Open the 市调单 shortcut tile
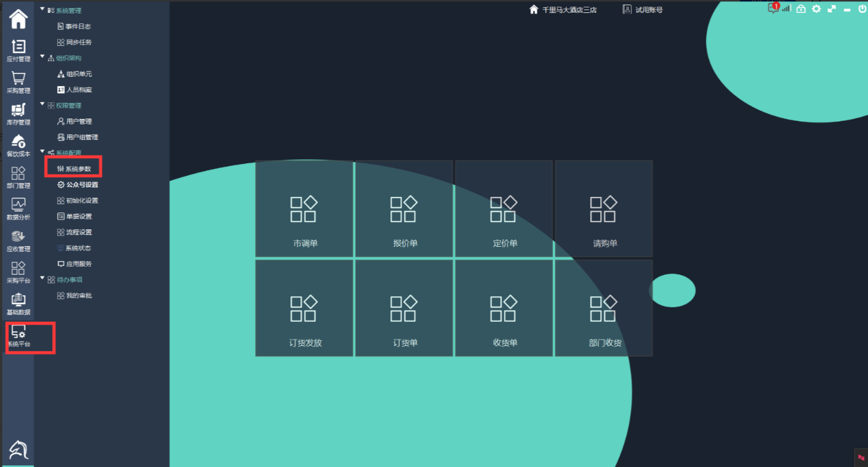Screen dimensions: 868x467 (304, 209)
